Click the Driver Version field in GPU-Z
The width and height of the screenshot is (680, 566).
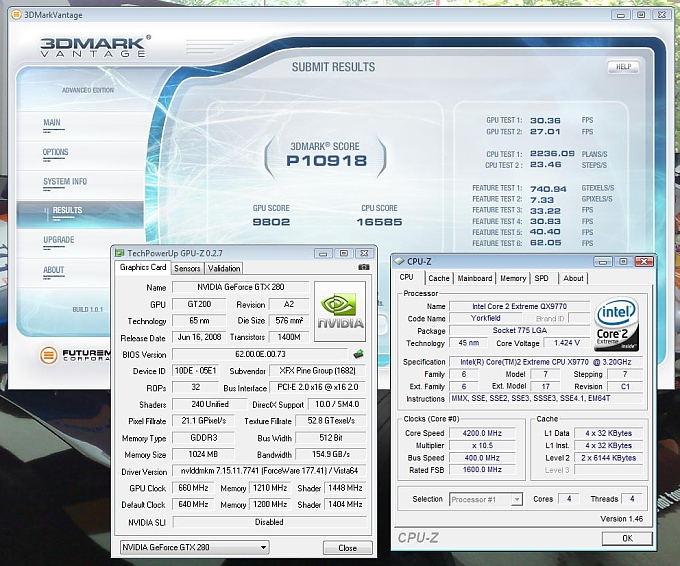coord(269,471)
